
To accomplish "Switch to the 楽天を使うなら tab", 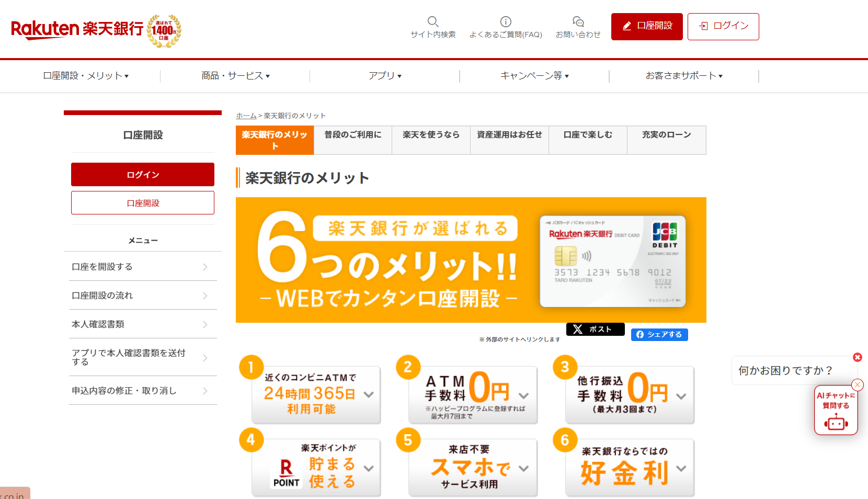I will tap(431, 140).
